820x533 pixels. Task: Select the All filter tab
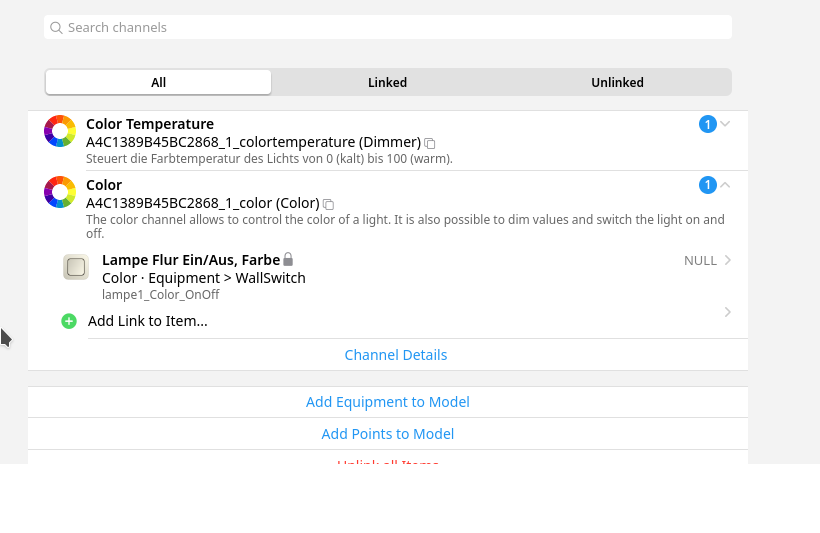pyautogui.click(x=158, y=82)
